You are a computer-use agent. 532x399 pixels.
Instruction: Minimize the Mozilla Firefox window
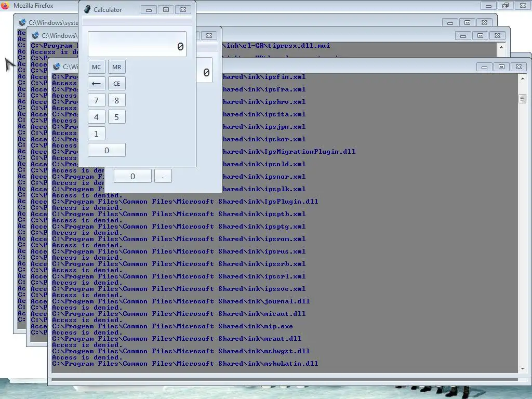tap(488, 6)
